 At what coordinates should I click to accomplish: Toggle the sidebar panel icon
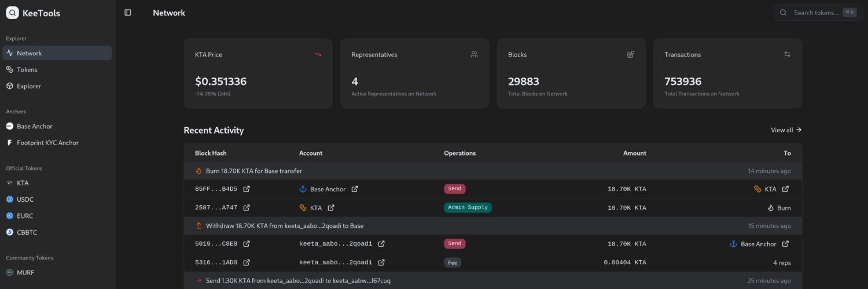[x=128, y=13]
